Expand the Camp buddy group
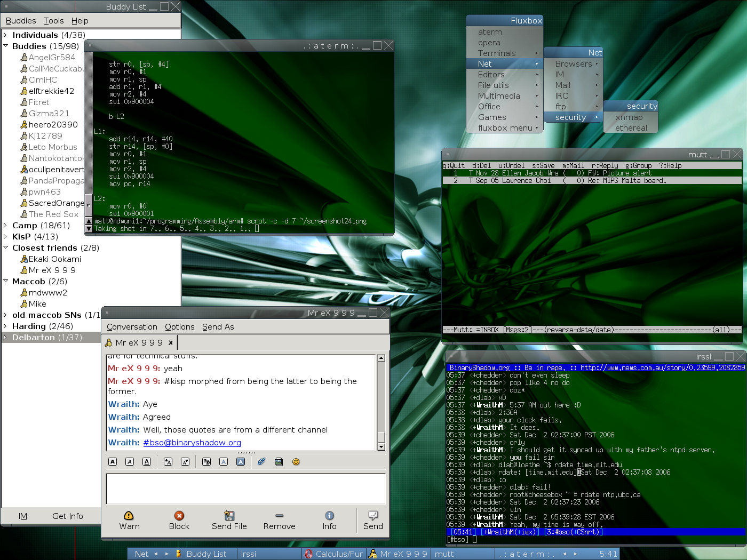Viewport: 747px width, 560px height. pos(5,226)
